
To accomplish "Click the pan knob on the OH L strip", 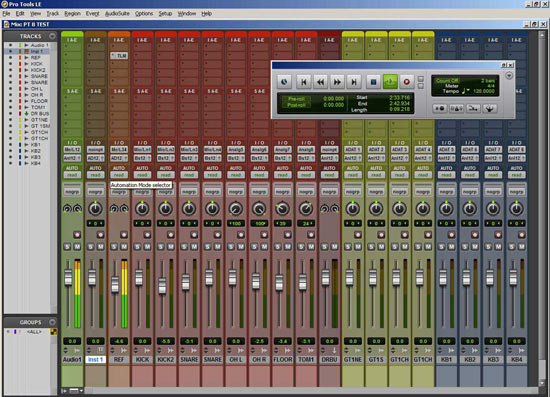I will click(x=236, y=209).
